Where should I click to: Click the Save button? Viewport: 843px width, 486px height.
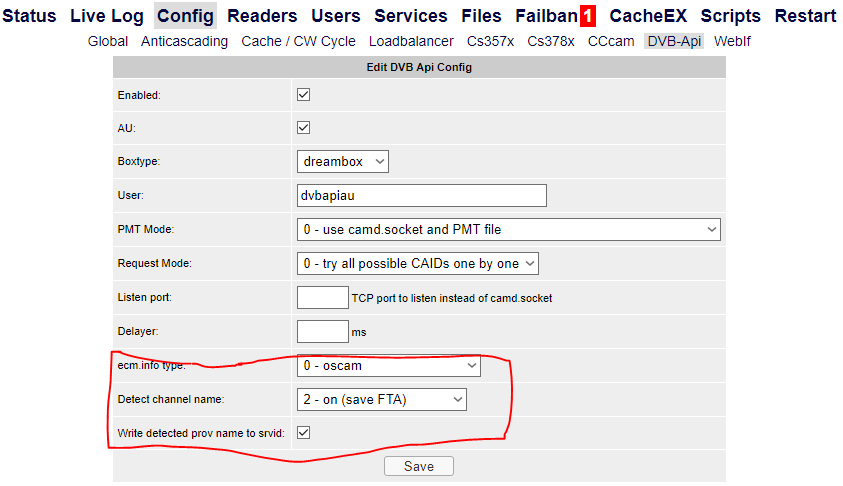tap(419, 466)
